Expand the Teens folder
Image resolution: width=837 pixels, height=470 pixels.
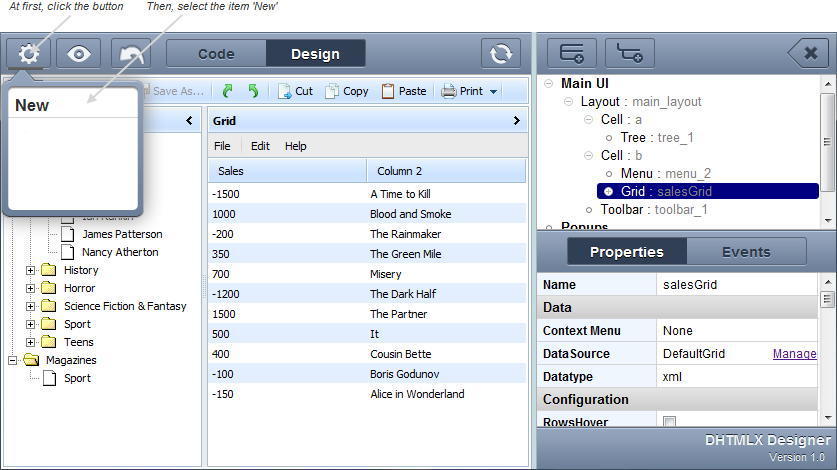click(x=30, y=342)
